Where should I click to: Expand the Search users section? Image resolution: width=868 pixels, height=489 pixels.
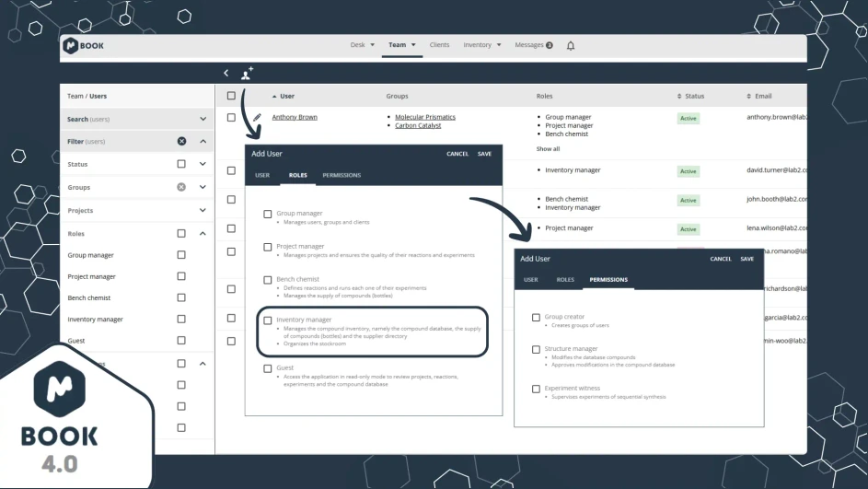pyautogui.click(x=203, y=119)
